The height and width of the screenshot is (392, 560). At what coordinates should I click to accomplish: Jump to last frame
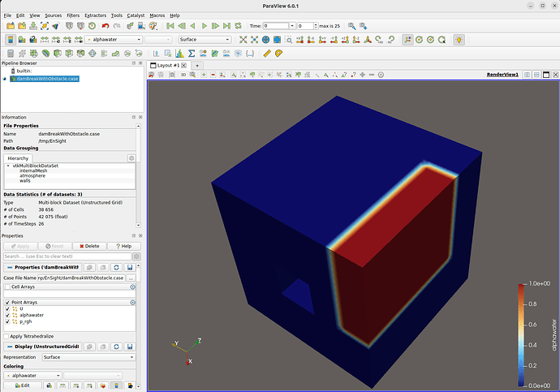(x=226, y=26)
